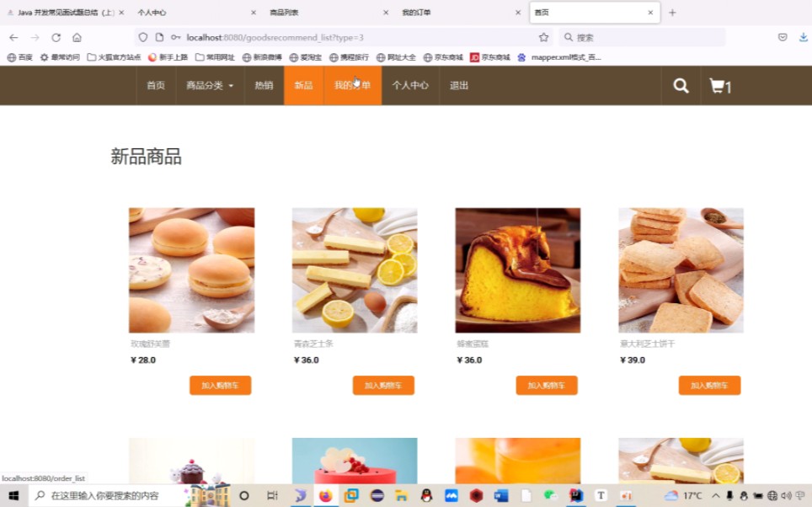This screenshot has width=812, height=507.
Task: Click 退出 to log out
Action: [457, 85]
